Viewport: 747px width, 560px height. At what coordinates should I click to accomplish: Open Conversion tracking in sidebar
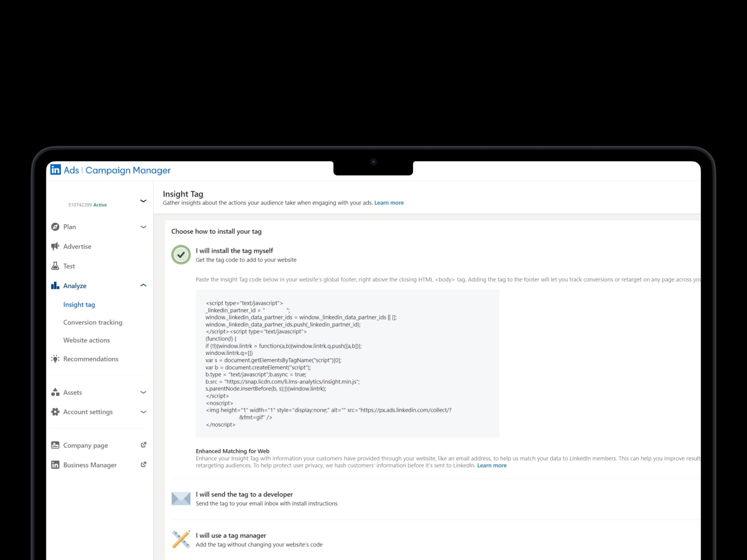click(x=93, y=322)
